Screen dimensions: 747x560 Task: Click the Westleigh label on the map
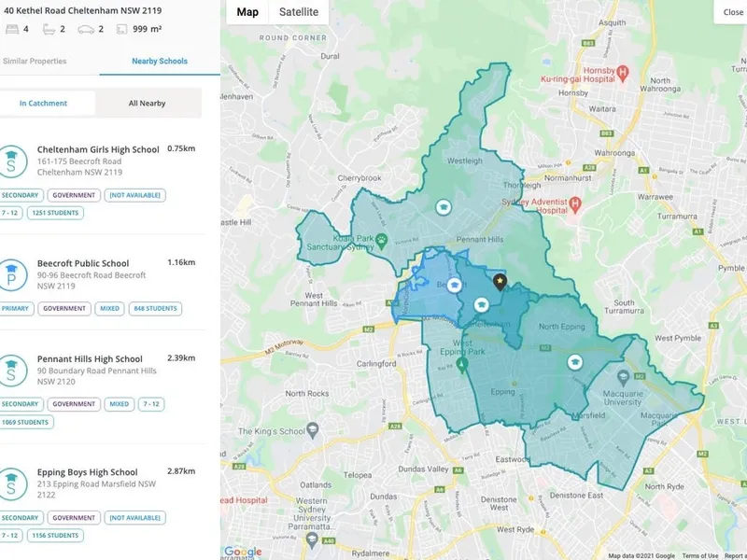click(x=464, y=161)
